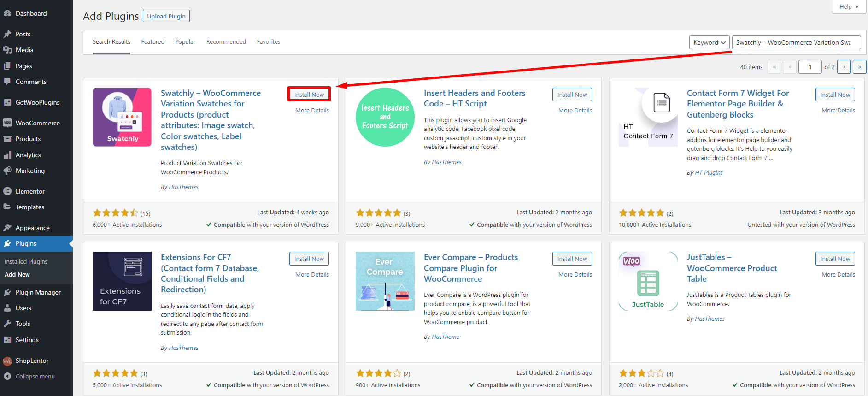Go to next page of results
Screen dimensions: 868x396
click(x=844, y=67)
